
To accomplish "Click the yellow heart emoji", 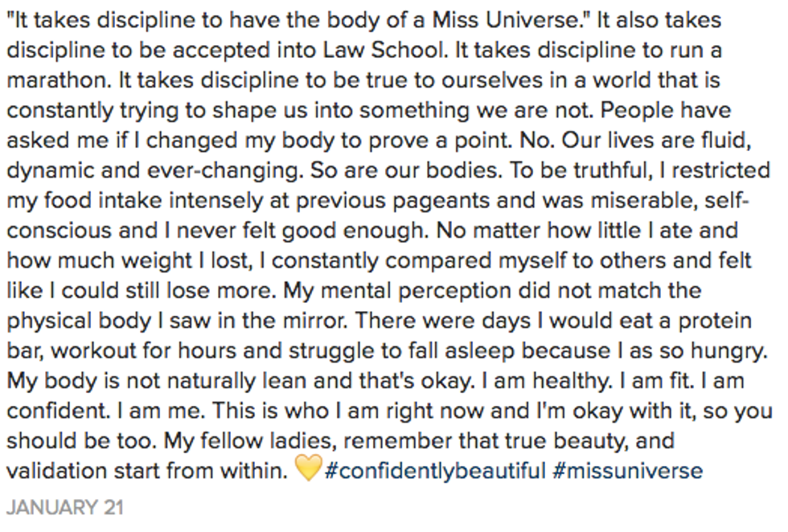I will click(308, 469).
